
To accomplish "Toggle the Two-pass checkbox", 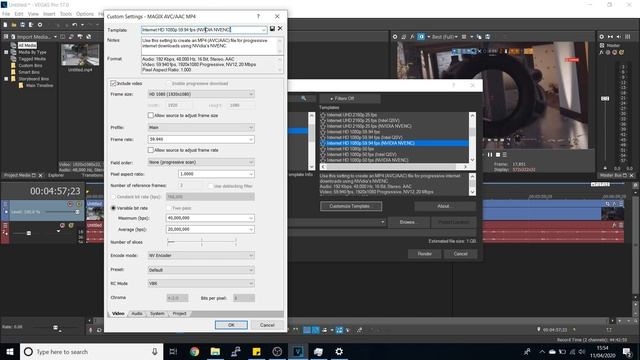I will (x=169, y=208).
